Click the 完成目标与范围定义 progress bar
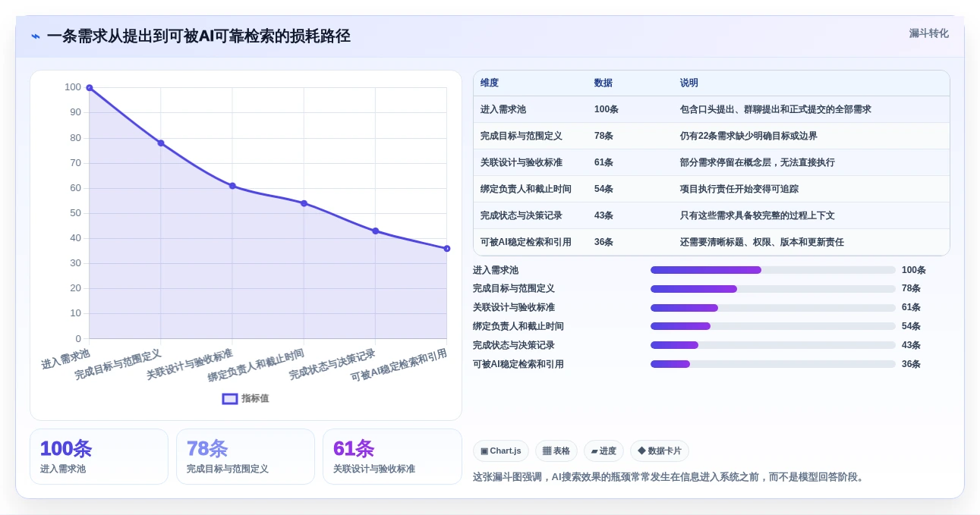The image size is (980, 515). click(773, 289)
